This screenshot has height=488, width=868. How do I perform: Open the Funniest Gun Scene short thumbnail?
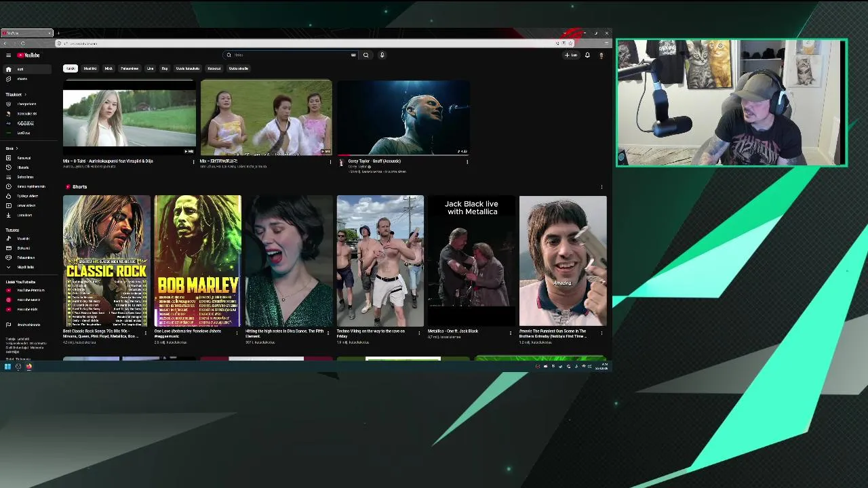click(x=563, y=261)
